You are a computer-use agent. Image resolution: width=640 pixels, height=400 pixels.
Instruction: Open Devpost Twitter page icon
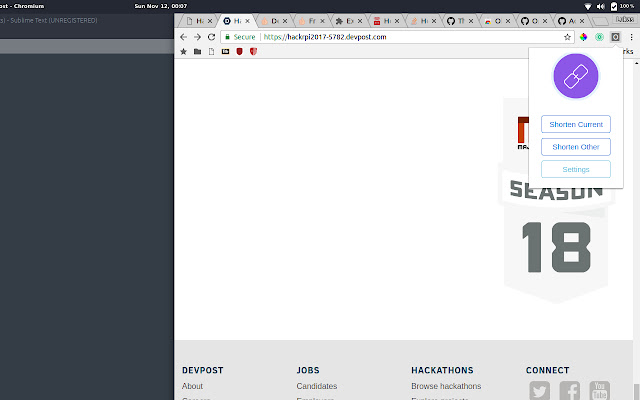[540, 390]
